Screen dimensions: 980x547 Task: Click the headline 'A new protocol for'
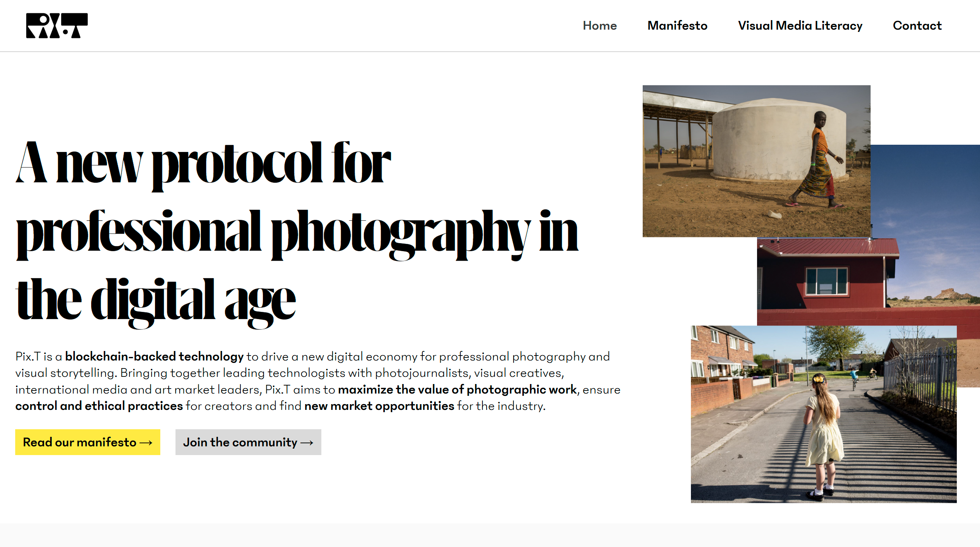tap(203, 164)
